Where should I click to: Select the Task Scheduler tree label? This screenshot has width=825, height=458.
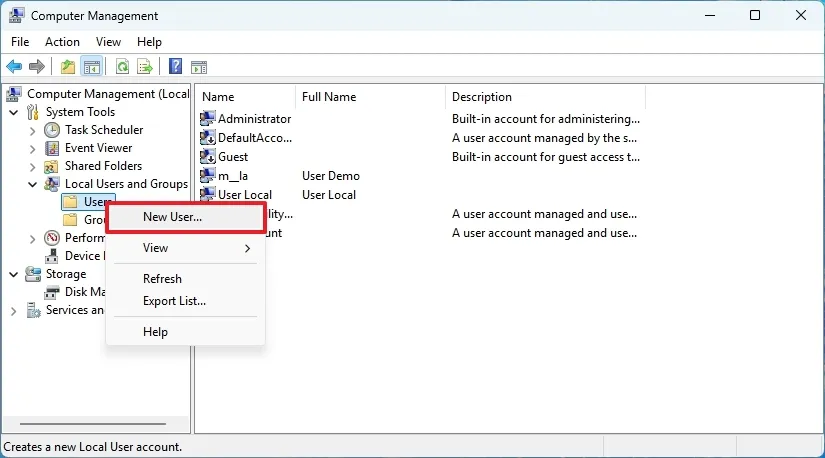click(104, 130)
